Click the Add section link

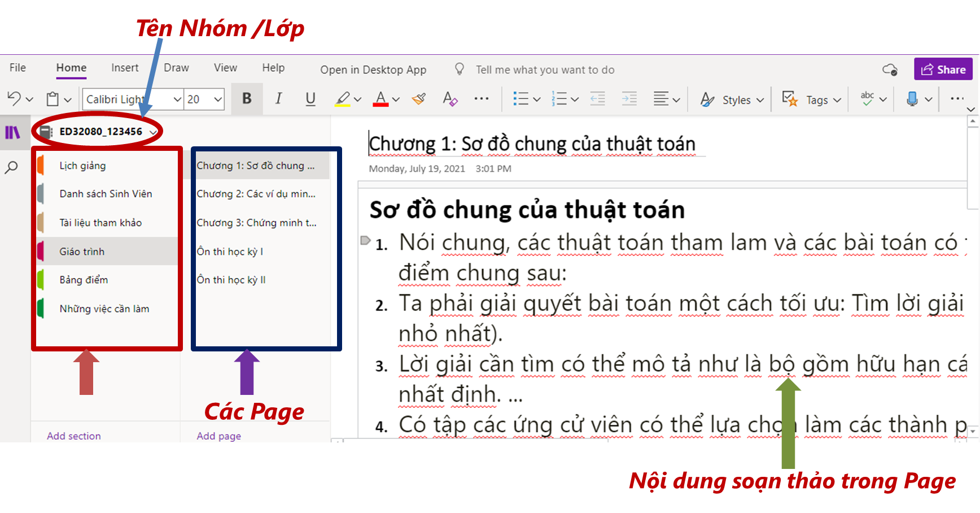74,436
